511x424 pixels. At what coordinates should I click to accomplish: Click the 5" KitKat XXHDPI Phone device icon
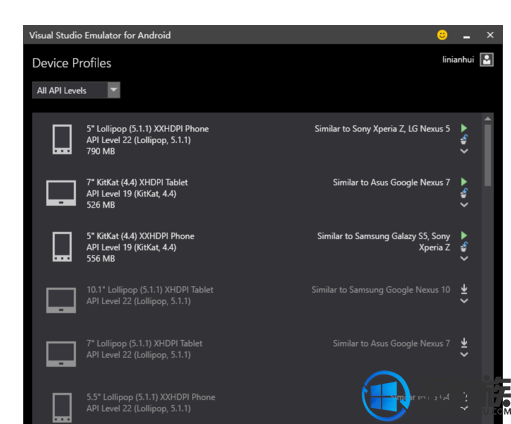tap(62, 247)
